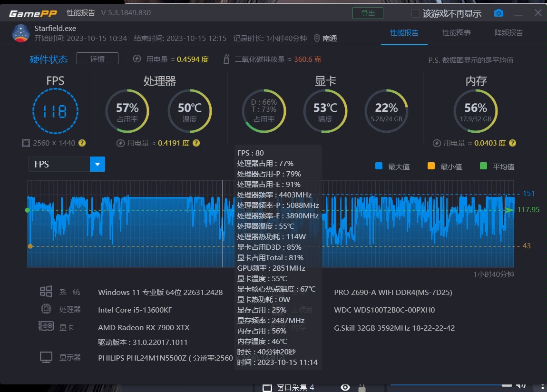Open the 详情 hardware details button
This screenshot has width=547, height=392.
point(98,59)
